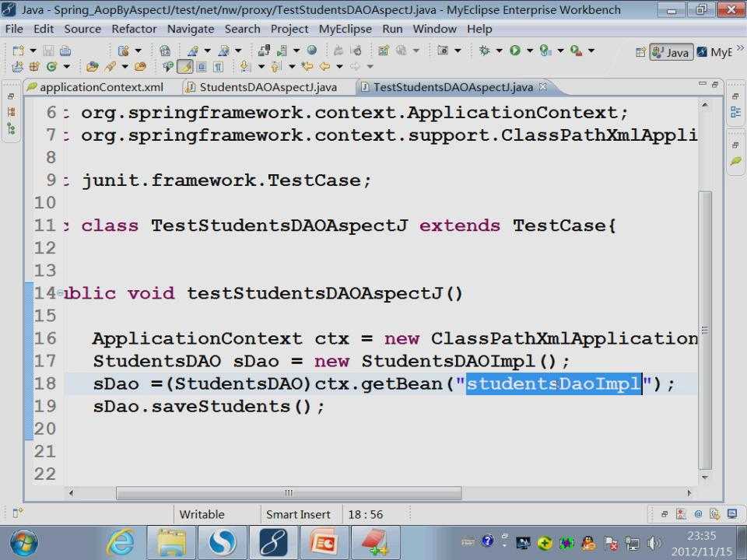The image size is (747, 560).
Task: Open Windows Start menu
Action: coord(23,544)
